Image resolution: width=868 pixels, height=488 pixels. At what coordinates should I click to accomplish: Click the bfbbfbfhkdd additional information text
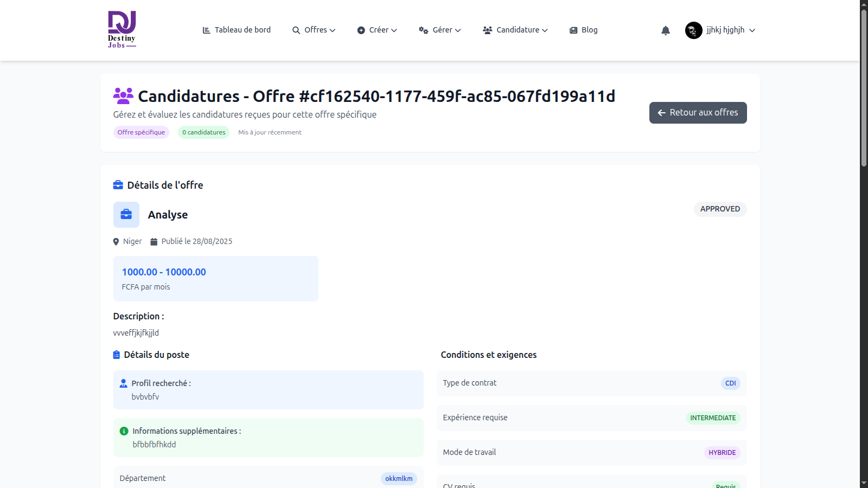point(155,445)
